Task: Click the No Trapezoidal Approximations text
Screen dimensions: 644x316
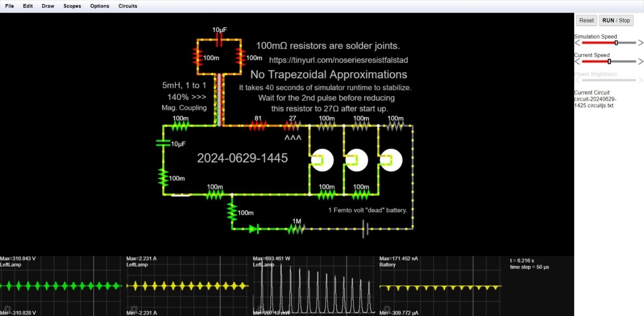Action: tap(329, 74)
